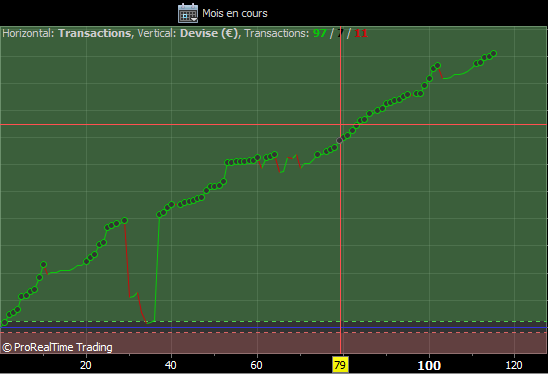The width and height of the screenshot is (548, 374).
Task: Select the bold "Transactions" horizontal axis setting
Action: 94,33
